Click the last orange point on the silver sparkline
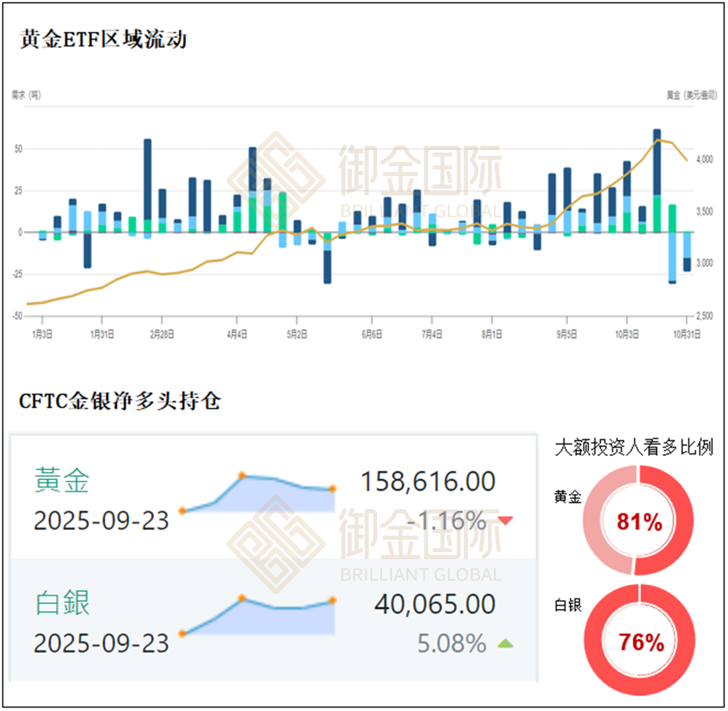The image size is (728, 711). 333,600
